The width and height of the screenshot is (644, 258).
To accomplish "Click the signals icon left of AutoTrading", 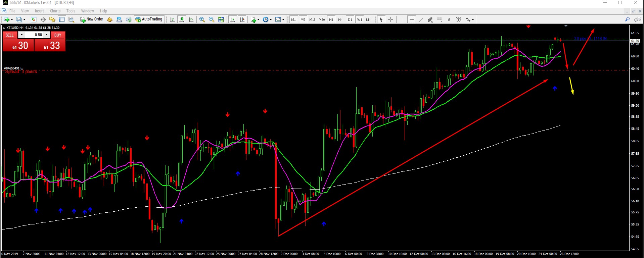I will coord(128,19).
